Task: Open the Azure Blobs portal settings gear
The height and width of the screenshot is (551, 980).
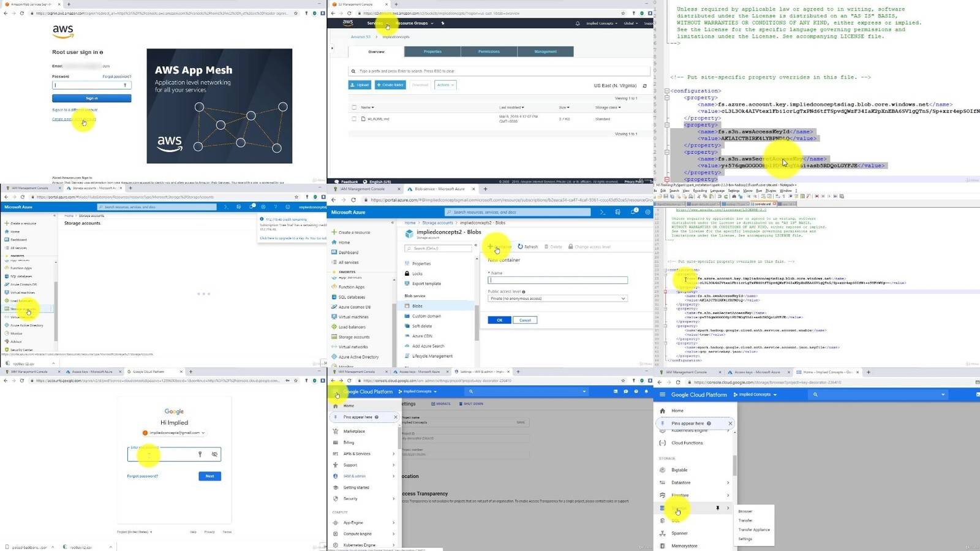Action: pyautogui.click(x=648, y=212)
